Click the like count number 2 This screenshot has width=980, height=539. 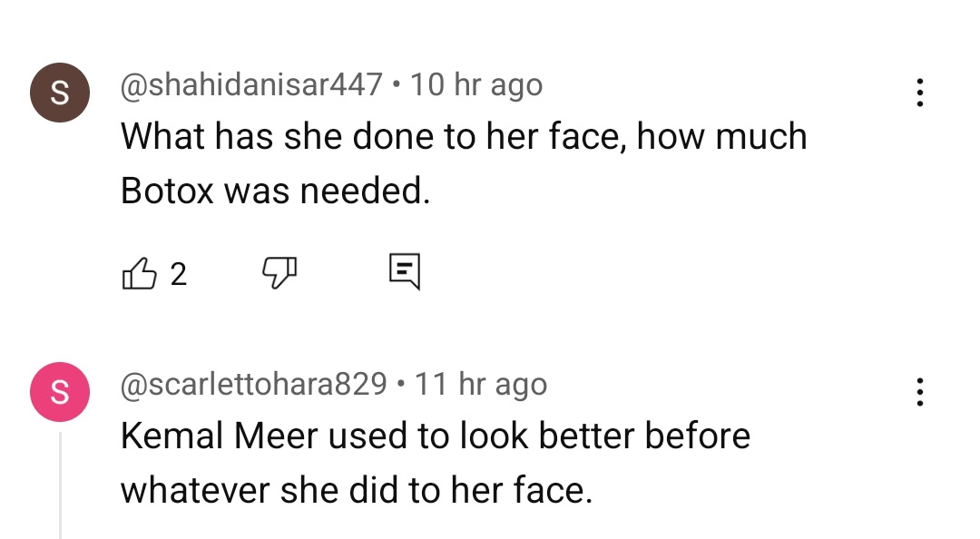[x=176, y=274]
